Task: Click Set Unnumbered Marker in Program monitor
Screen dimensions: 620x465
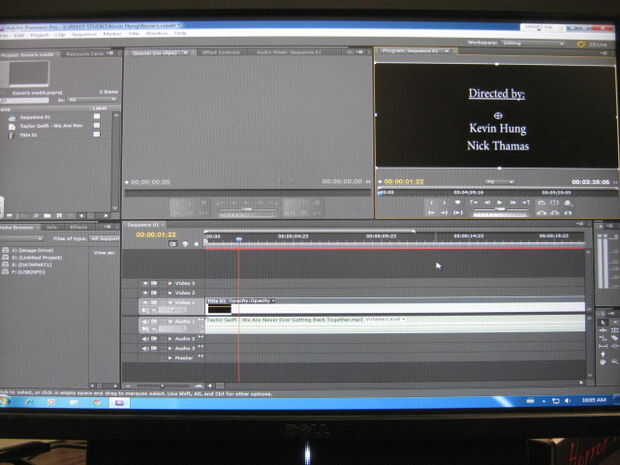Action: click(x=457, y=202)
